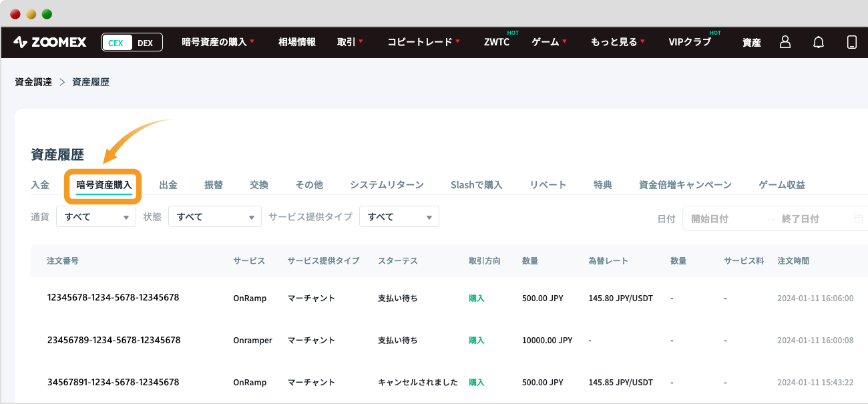Click the timestamp 2024-01-11 16:06:00
Image resolution: width=868 pixels, height=404 pixels.
pos(815,298)
